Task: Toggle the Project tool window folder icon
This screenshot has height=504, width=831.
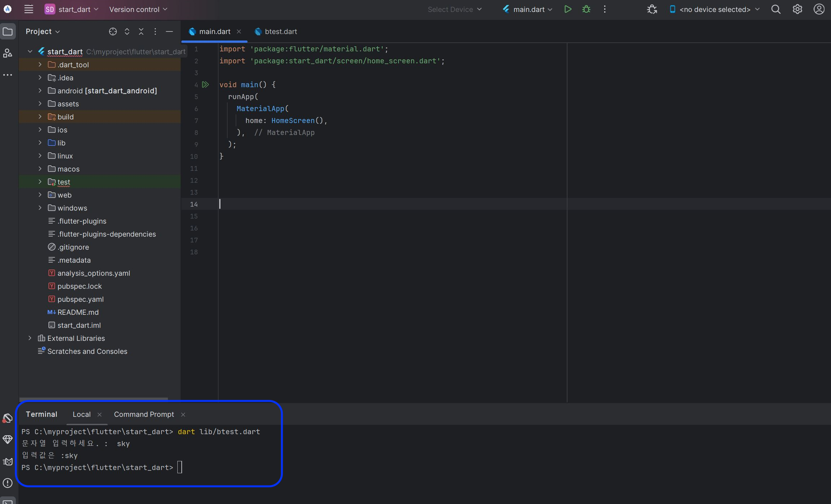Action: pyautogui.click(x=8, y=31)
